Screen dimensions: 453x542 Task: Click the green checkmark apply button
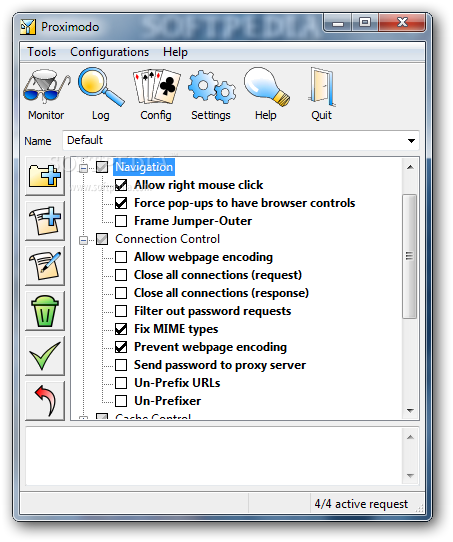[x=45, y=356]
